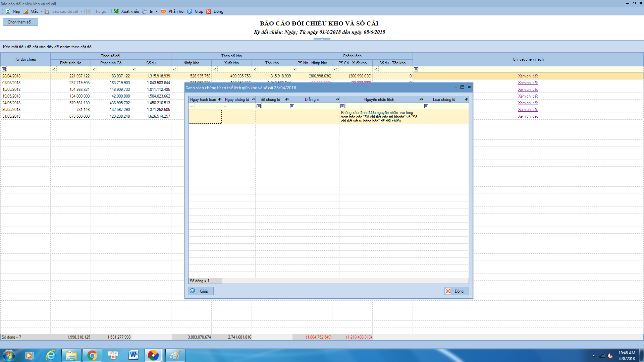Viewport: 644px width, 362px height.
Task: Open File Explorer folder from taskbar
Action: 71,355
